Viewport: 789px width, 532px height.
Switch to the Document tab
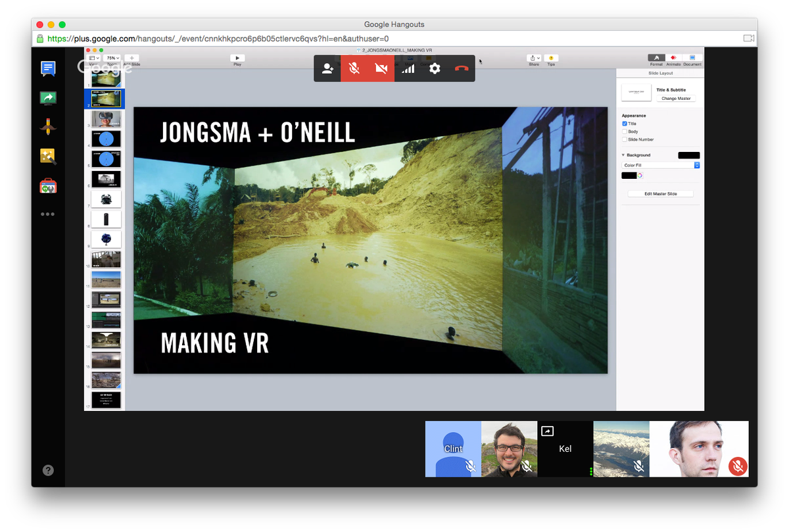(x=692, y=59)
